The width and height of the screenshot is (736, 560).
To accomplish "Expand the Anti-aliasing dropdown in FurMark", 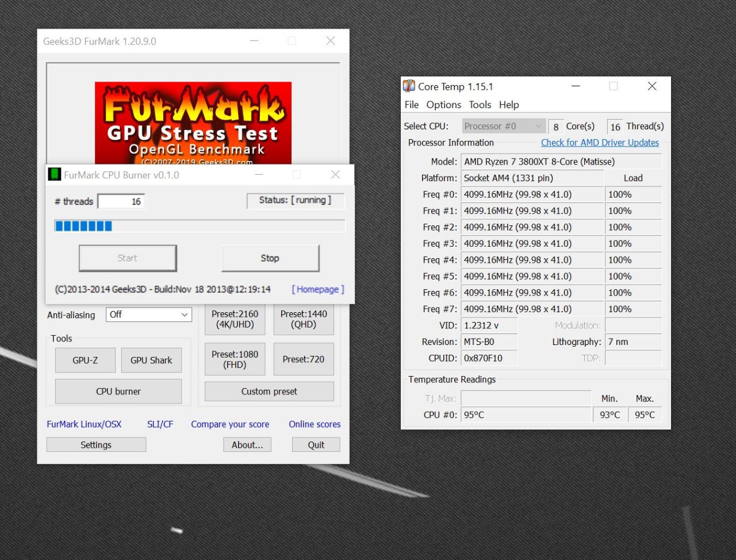I will pyautogui.click(x=148, y=314).
